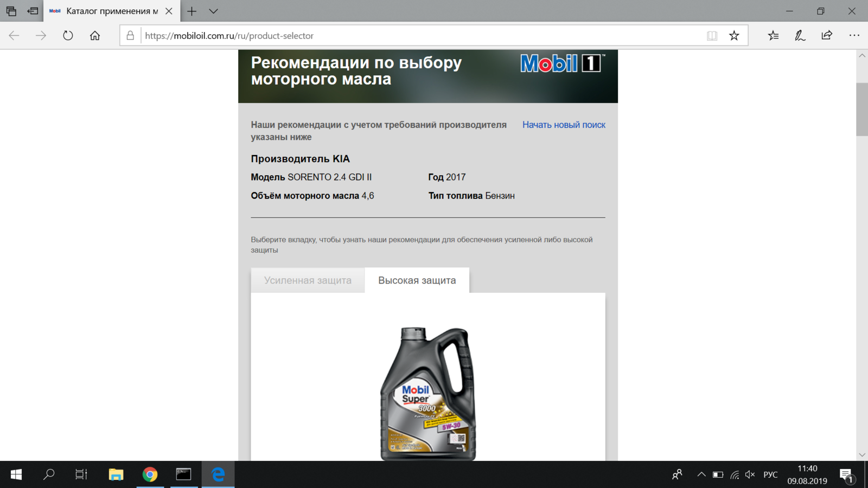Click the Mobil 1 logo
Screen dimensions: 868x488
(563, 63)
